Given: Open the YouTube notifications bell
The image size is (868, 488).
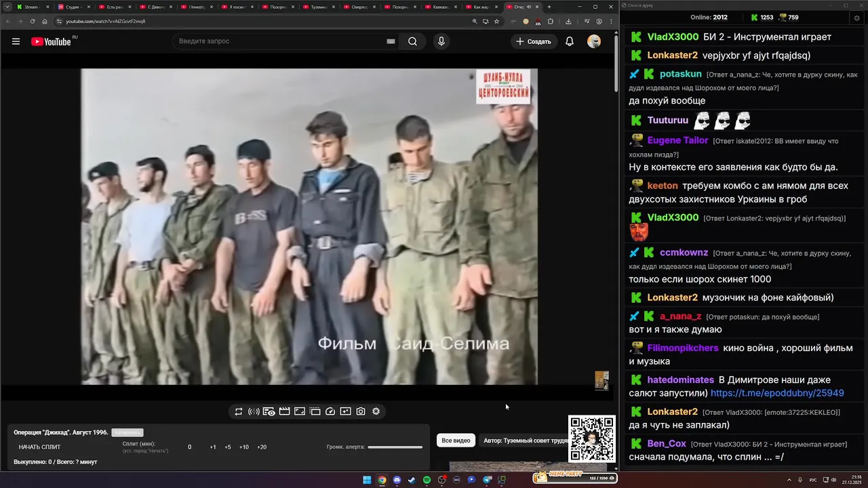Looking at the screenshot, I should click(570, 41).
